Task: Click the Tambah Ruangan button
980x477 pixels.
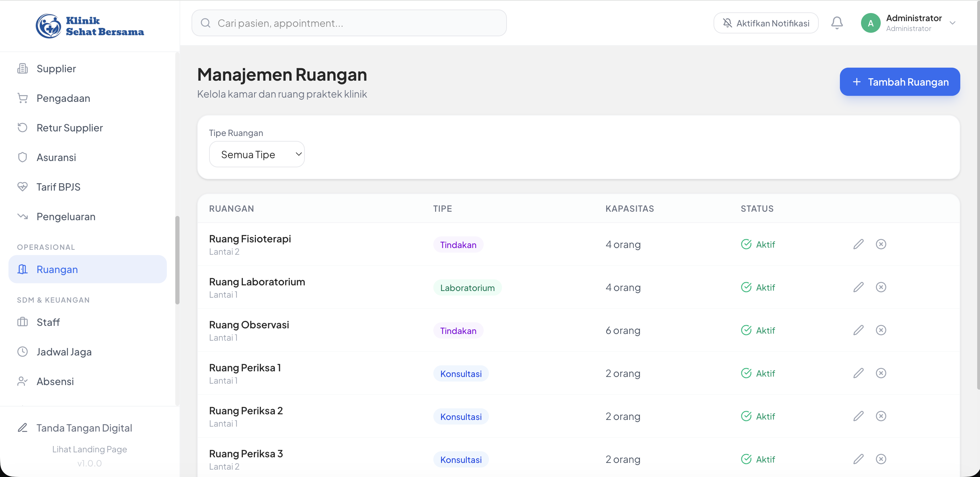Action: (x=900, y=81)
